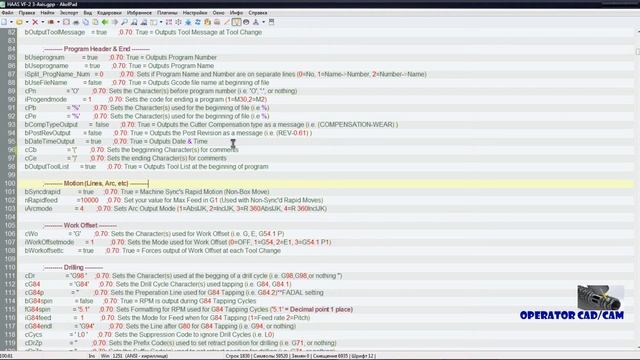Open the Кодировки menu
Screen dimensions: 640x360
pyautogui.click(x=109, y=13)
